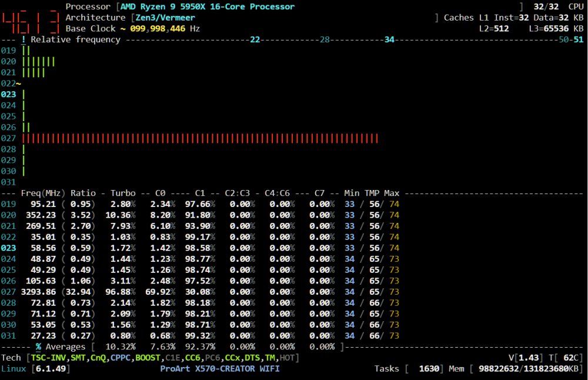Select the red frequency bar of core 027
This screenshot has width=588, height=380.
coord(201,138)
